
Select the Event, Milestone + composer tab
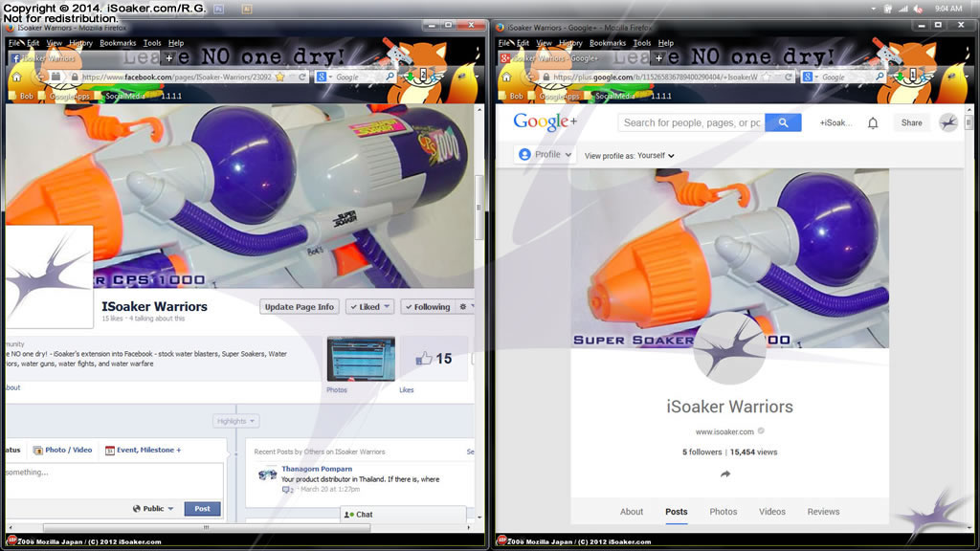pos(144,450)
